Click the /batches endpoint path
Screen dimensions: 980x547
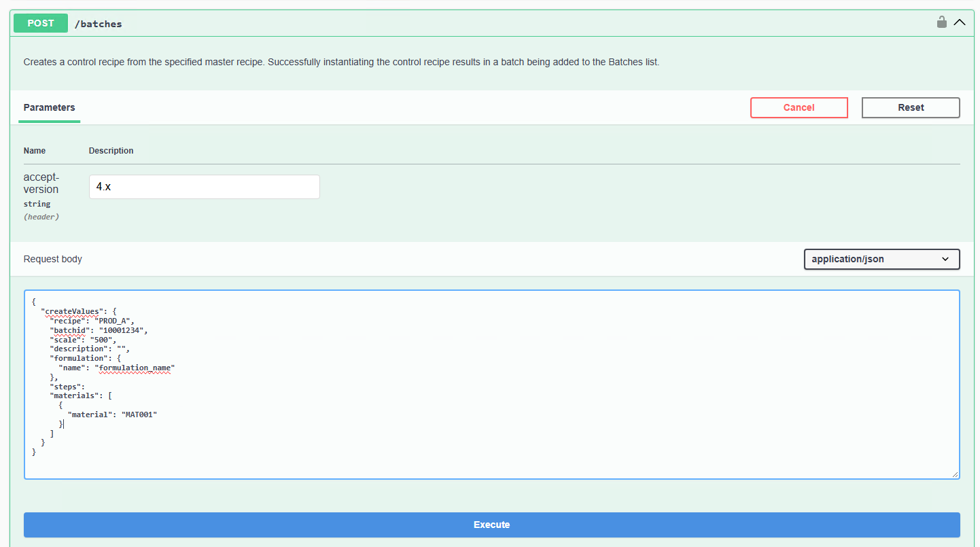pyautogui.click(x=98, y=24)
